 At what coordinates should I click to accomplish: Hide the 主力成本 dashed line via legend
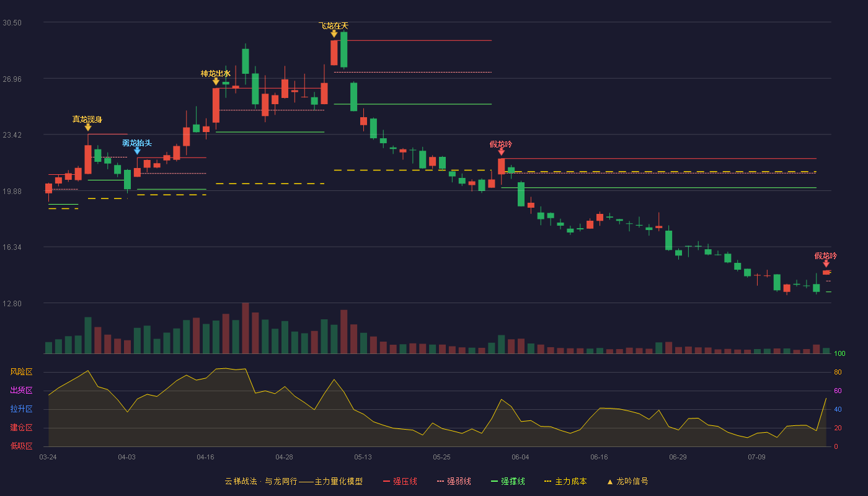[565, 482]
